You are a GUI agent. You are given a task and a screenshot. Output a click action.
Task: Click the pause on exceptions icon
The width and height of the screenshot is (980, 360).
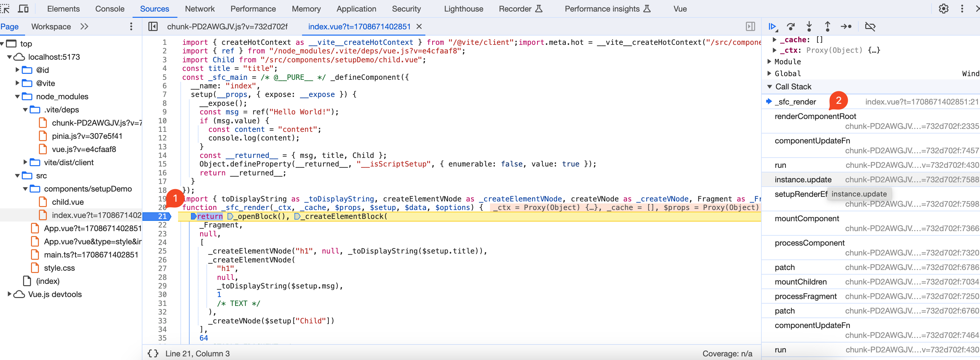[871, 26]
